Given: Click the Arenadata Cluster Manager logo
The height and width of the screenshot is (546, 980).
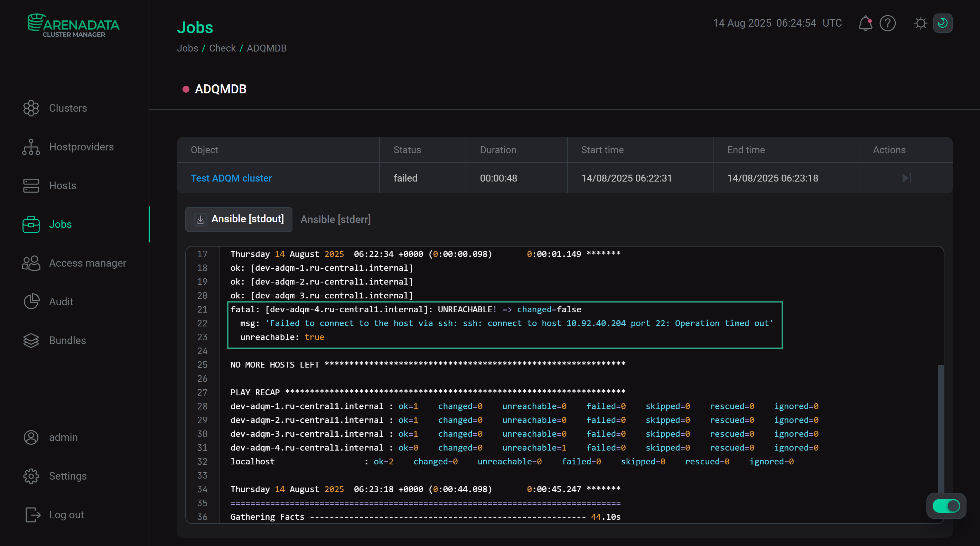Looking at the screenshot, I should click(73, 26).
